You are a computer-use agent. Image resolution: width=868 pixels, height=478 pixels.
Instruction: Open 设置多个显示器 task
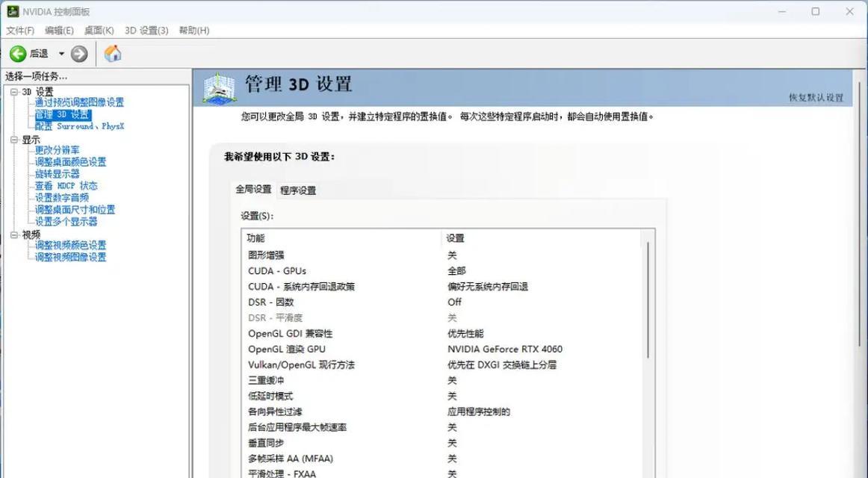coord(66,221)
